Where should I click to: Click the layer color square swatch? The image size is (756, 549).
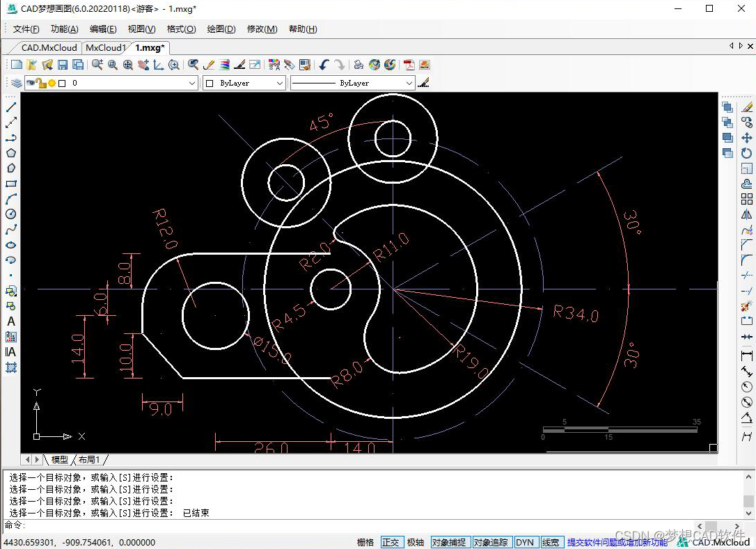tap(62, 83)
